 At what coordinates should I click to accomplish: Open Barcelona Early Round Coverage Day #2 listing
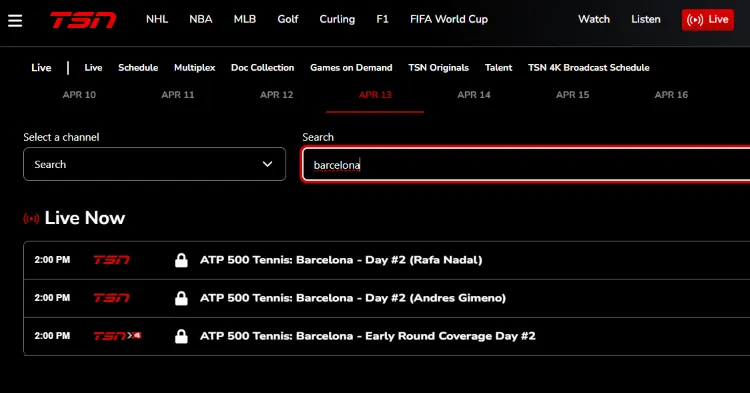pos(368,336)
